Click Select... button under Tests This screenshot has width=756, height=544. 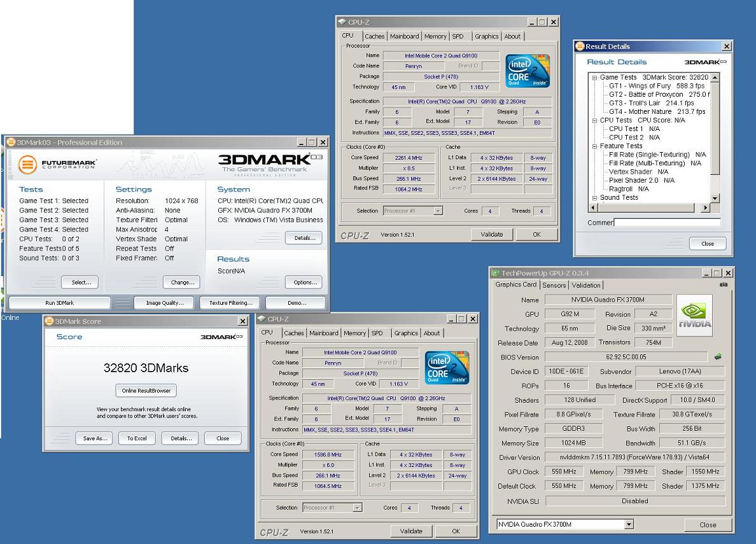click(80, 282)
